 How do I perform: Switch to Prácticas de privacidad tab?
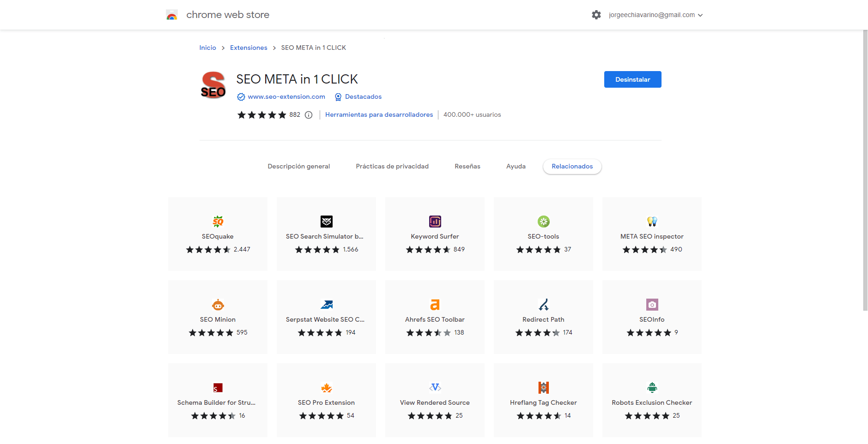[392, 166]
